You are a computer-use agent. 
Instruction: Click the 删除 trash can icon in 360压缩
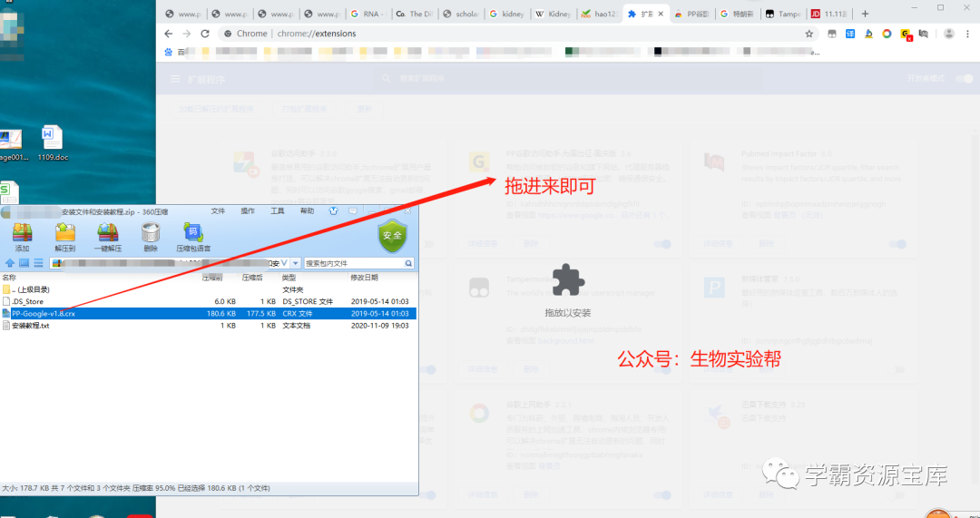click(x=151, y=237)
